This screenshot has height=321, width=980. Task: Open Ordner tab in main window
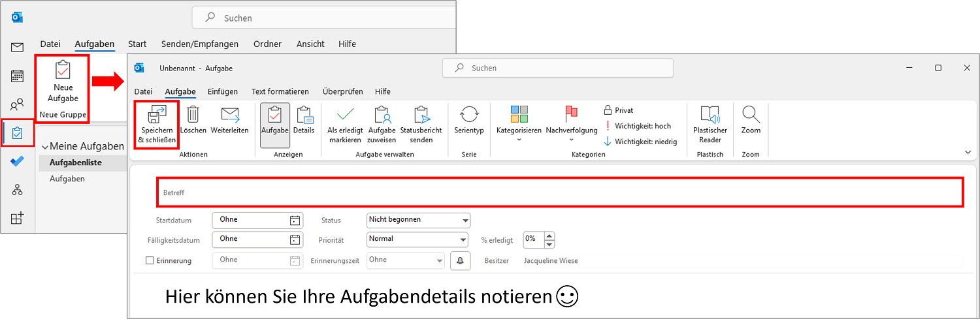pos(267,44)
